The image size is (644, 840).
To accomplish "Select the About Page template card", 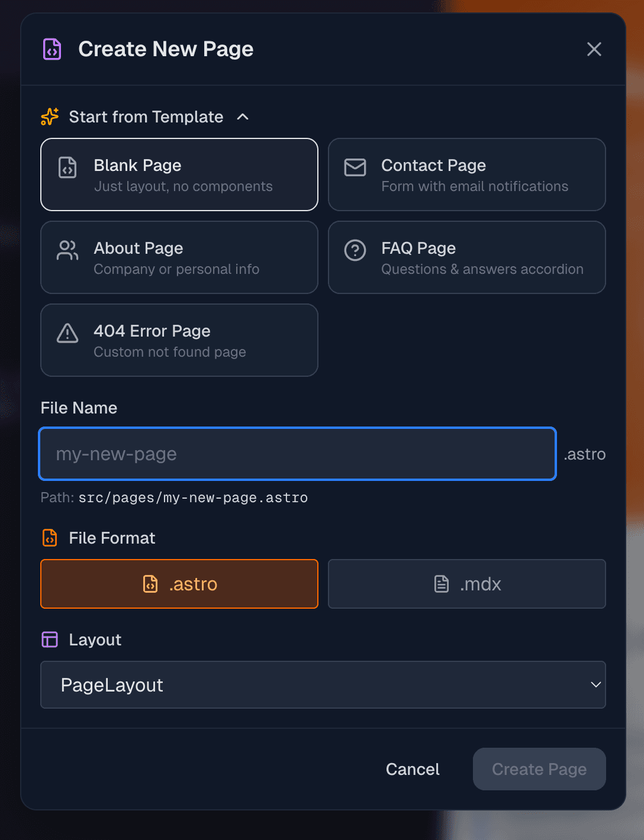I will (179, 257).
